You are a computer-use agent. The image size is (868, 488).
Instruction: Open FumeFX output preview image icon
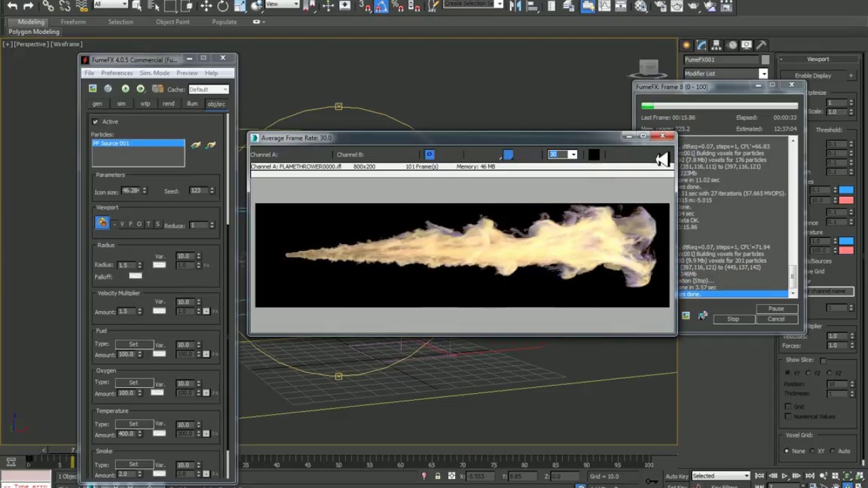[x=93, y=89]
